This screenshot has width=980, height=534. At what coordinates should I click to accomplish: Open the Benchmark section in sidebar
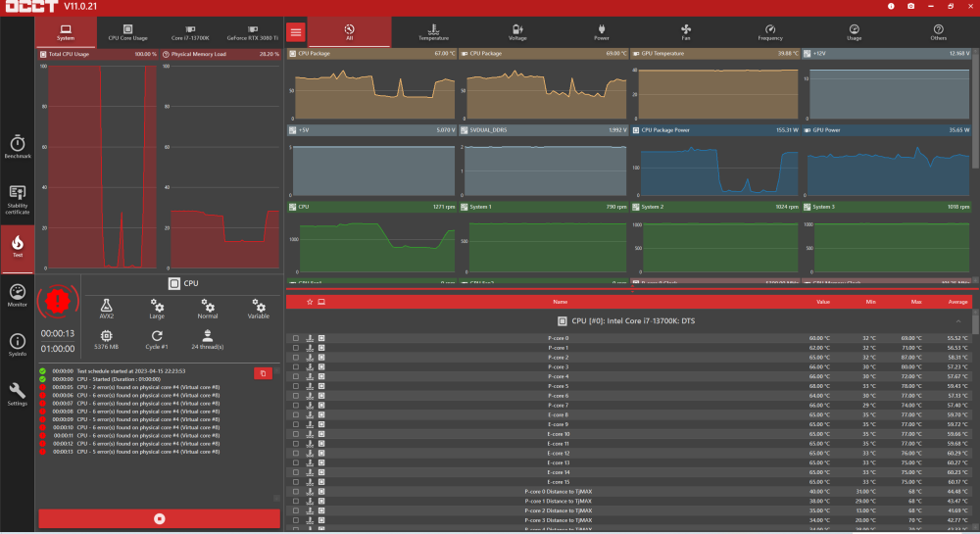tap(18, 147)
